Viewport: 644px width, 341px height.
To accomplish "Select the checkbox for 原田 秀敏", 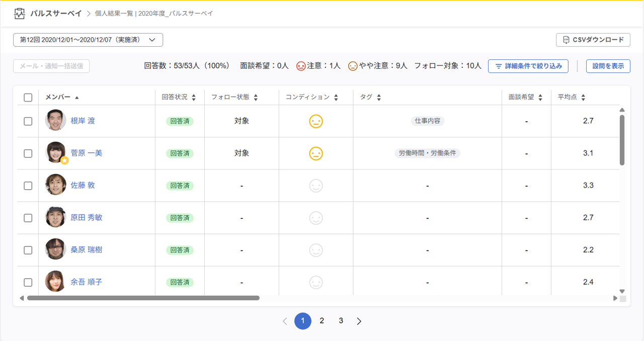I will (x=28, y=218).
